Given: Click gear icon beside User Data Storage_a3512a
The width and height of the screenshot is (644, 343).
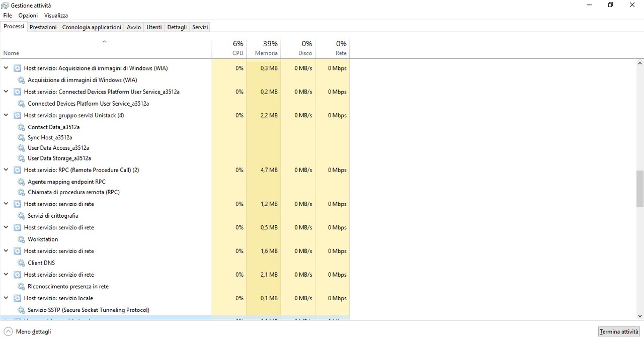Looking at the screenshot, I should 21,158.
